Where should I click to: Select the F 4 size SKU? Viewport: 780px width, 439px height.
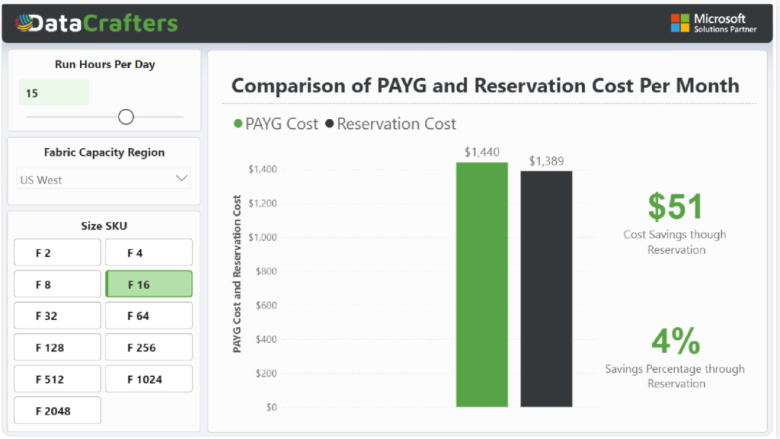tap(149, 253)
